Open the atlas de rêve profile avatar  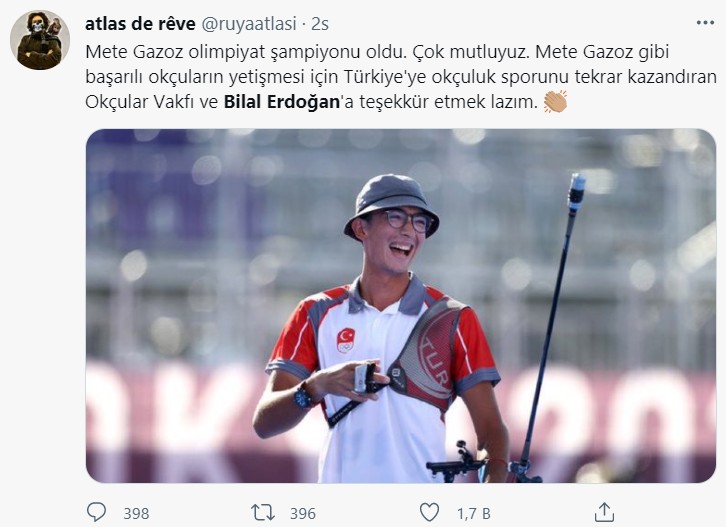(x=40, y=40)
